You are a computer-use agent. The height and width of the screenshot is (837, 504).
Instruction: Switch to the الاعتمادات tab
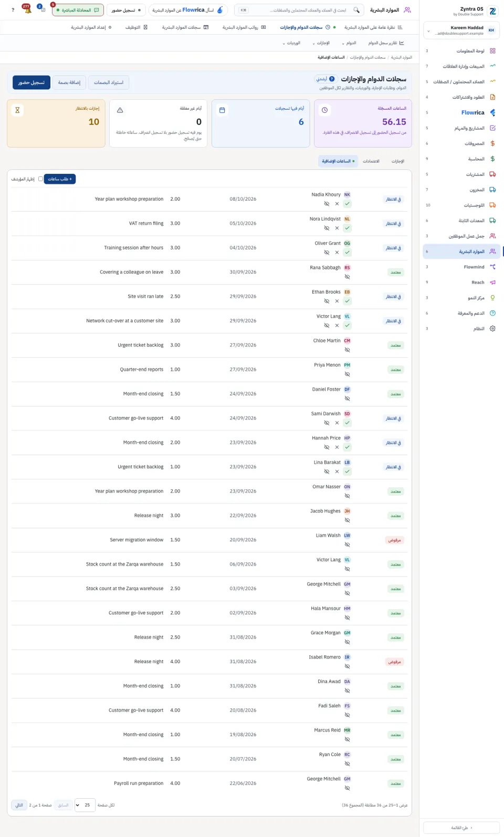coord(371,161)
